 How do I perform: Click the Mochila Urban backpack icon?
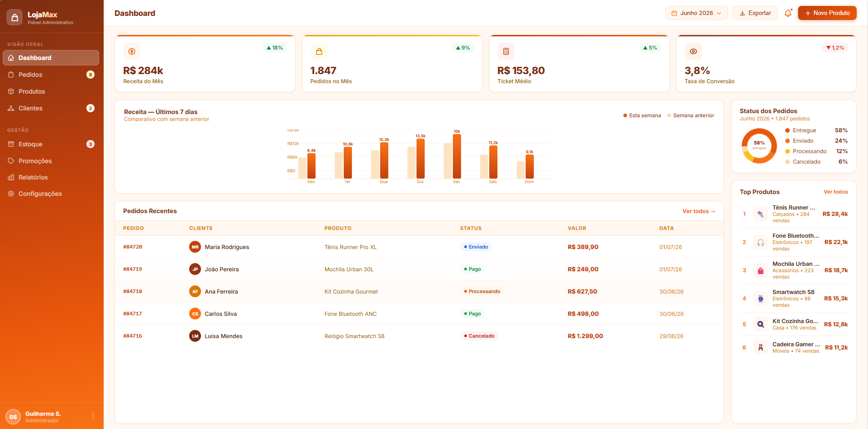click(x=761, y=270)
